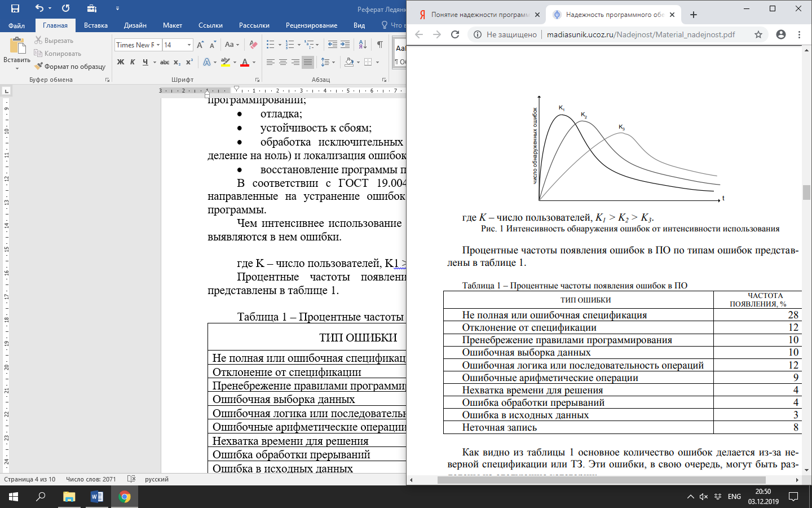Open File Explorer from the taskbar
Image resolution: width=812 pixels, height=508 pixels.
[x=69, y=497]
